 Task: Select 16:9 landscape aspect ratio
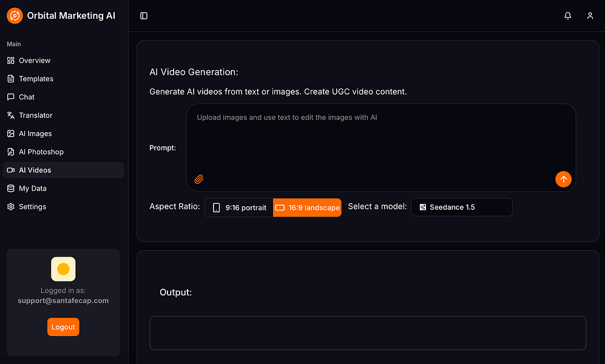[307, 208]
